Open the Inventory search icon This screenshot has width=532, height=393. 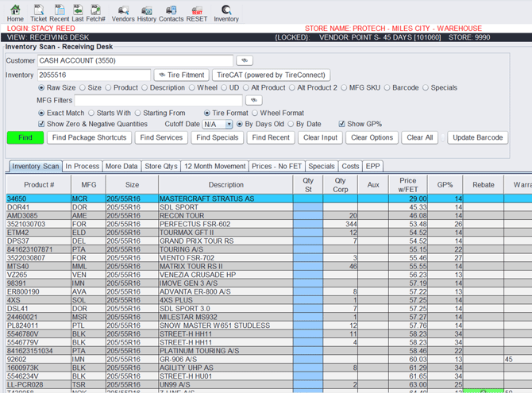[x=226, y=11]
